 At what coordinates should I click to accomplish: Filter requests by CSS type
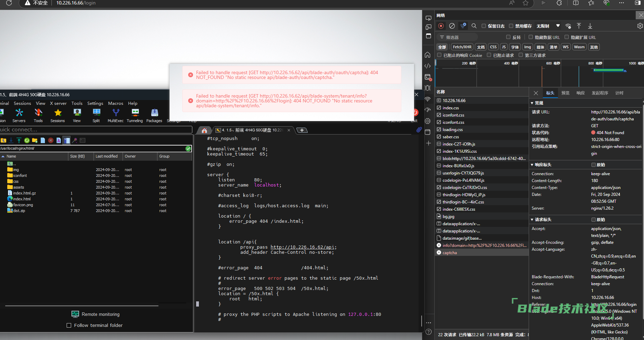493,47
